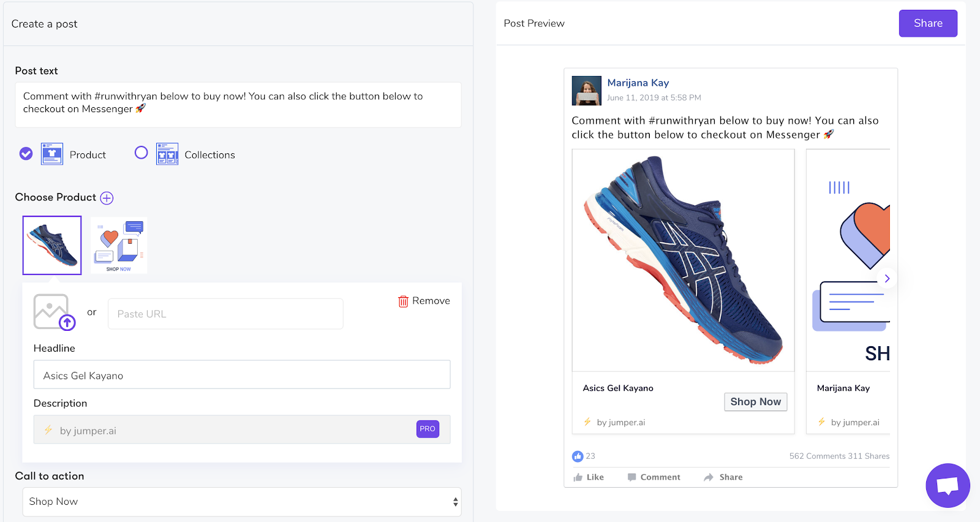Select the Shop Now illustration thumbnail
Image resolution: width=980 pixels, height=522 pixels.
[119, 245]
